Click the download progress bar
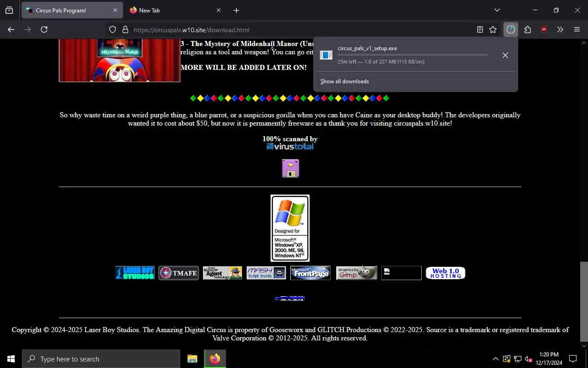This screenshot has width=588, height=368. coord(413,55)
